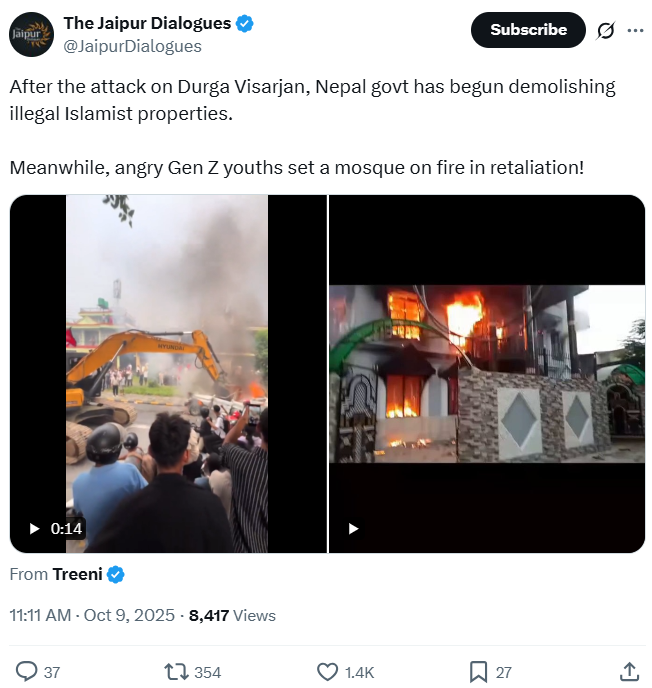Play the right burning building video

353,528
